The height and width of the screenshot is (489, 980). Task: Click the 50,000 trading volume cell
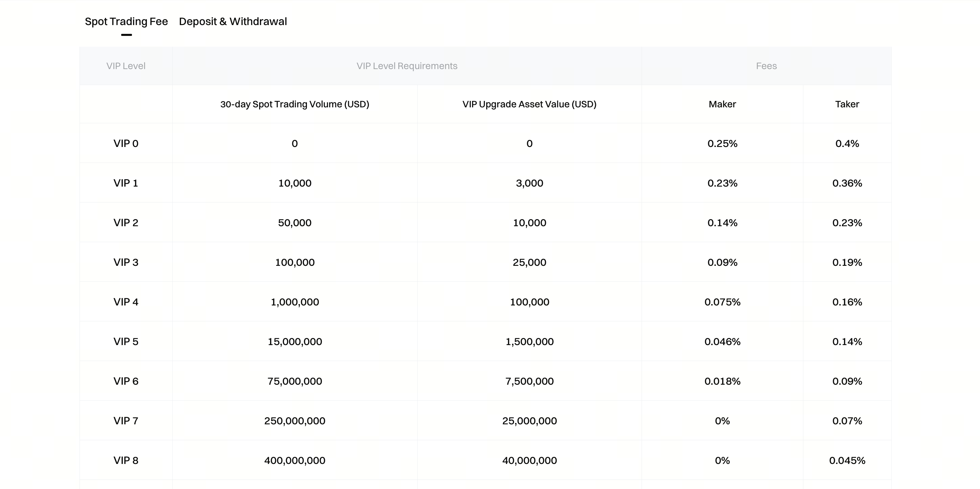click(x=295, y=223)
